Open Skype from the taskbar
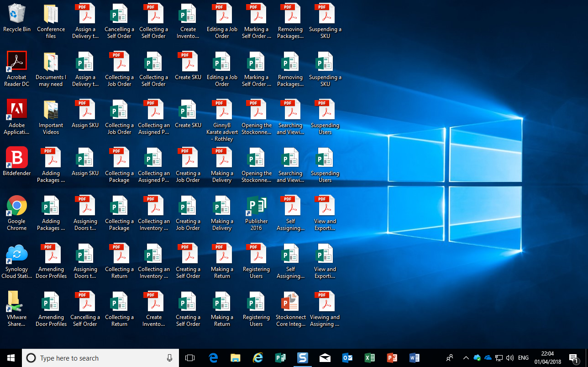Viewport: 588px width, 367px height. pyautogui.click(x=303, y=358)
